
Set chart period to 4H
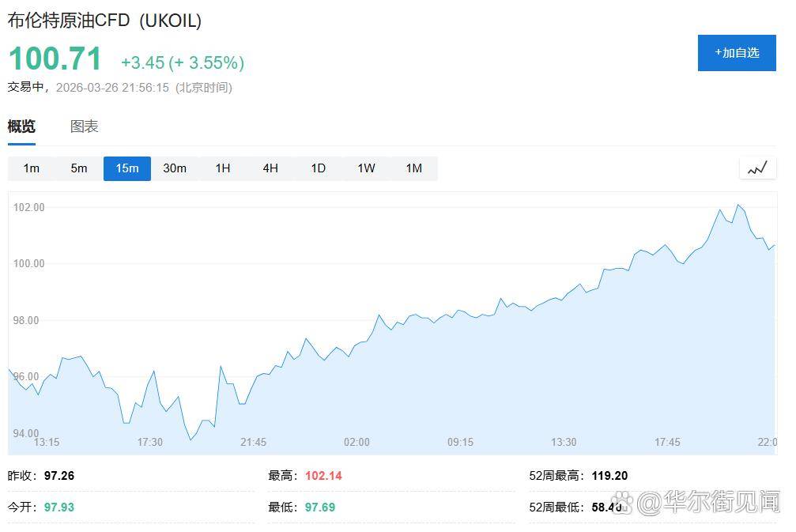[x=270, y=168]
